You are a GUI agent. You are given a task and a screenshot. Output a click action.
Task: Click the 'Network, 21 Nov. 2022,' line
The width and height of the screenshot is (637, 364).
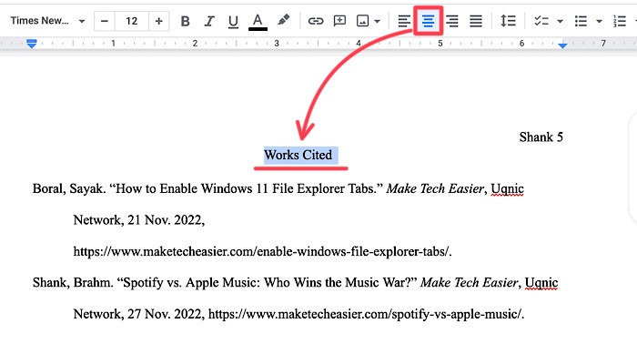pos(139,220)
